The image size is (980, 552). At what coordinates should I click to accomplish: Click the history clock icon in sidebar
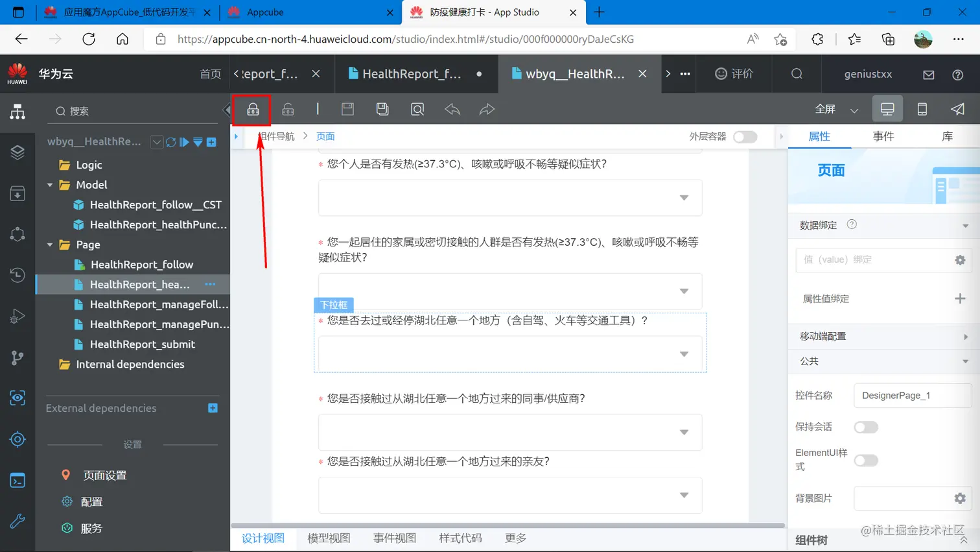(17, 275)
